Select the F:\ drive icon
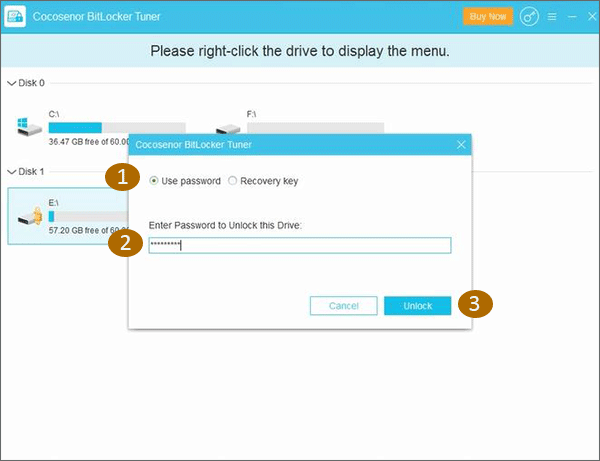The width and height of the screenshot is (600, 461). click(228, 129)
